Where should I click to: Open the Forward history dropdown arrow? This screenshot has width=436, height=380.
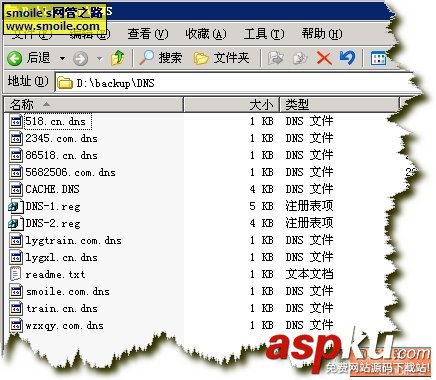99,59
